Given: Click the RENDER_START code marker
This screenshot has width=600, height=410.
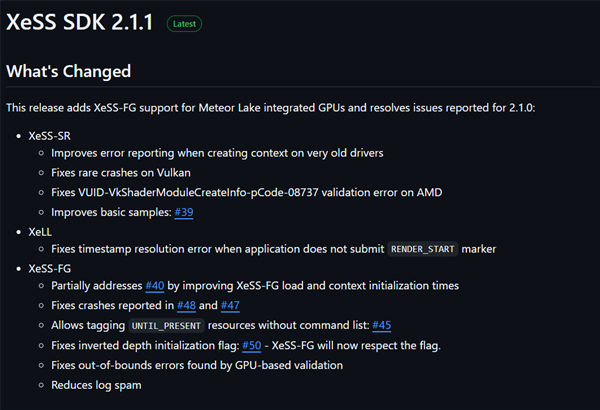Looking at the screenshot, I should point(424,249).
